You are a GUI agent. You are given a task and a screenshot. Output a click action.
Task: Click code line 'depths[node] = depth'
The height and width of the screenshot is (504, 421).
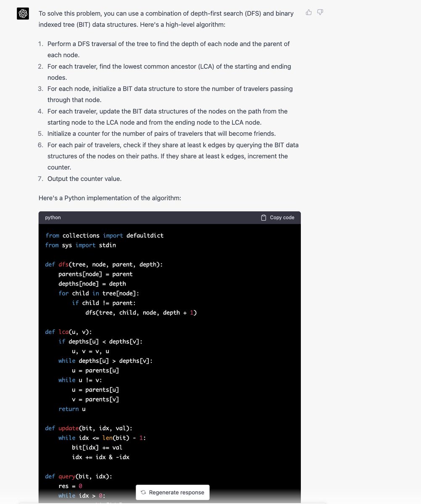coord(92,283)
